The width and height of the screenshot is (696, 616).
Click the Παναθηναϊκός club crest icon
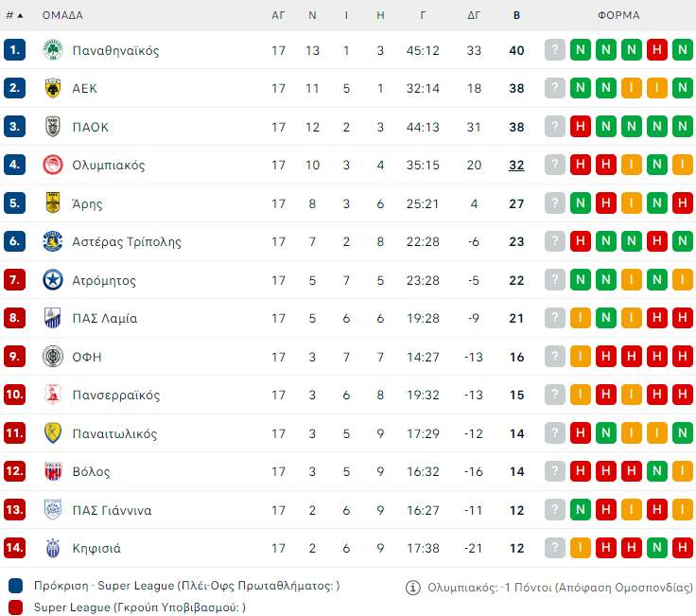[53, 50]
